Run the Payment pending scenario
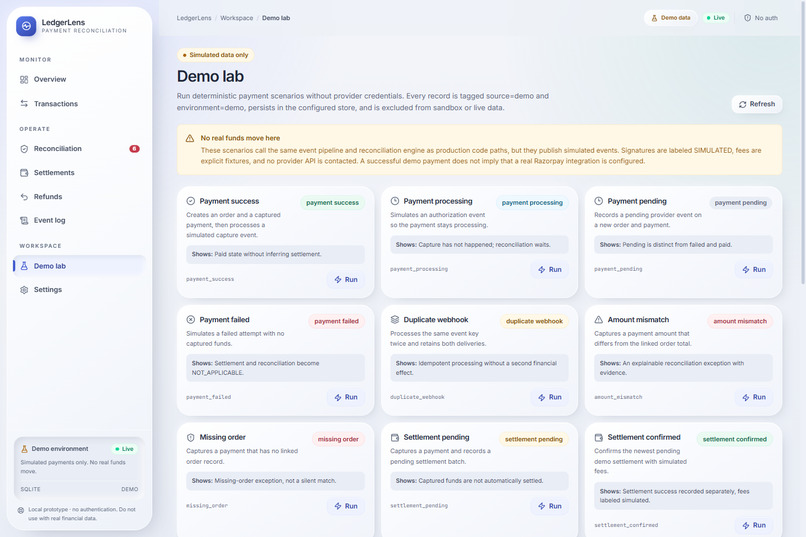Screen dimensions: 806x537 pyautogui.click(x=754, y=269)
